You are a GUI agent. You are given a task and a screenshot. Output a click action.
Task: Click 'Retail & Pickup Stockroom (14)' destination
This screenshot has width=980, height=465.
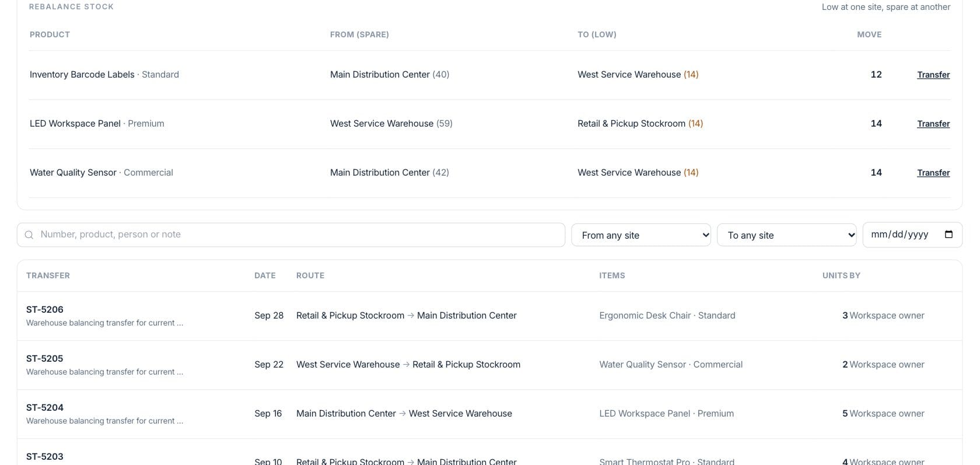pyautogui.click(x=640, y=124)
